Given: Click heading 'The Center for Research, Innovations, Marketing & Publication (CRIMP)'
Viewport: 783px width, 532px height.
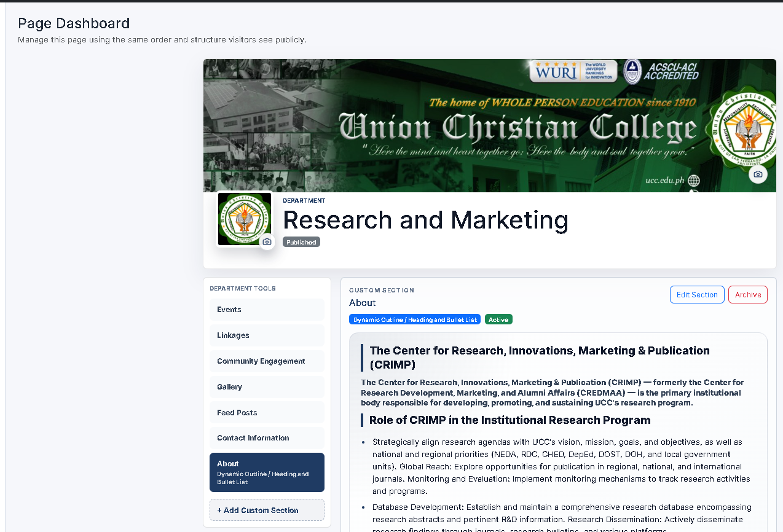Looking at the screenshot, I should (x=540, y=358).
